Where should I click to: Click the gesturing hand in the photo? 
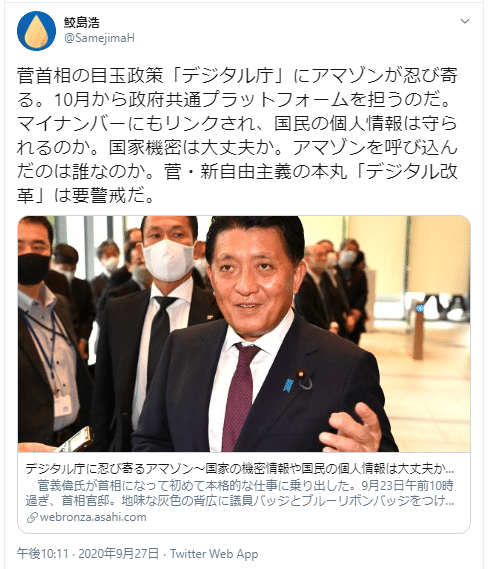355,428
